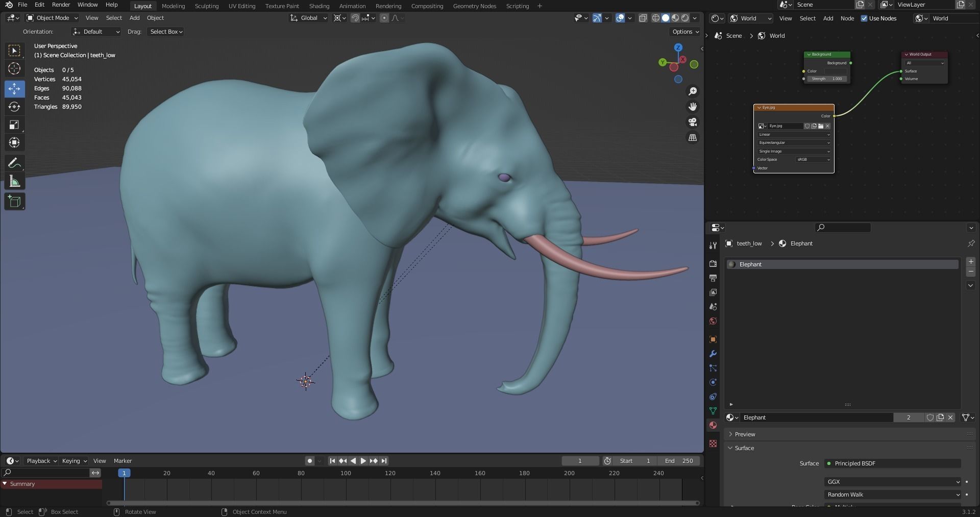Toggle proportional editing
Viewport: 980px width, 517px height.
(x=384, y=18)
